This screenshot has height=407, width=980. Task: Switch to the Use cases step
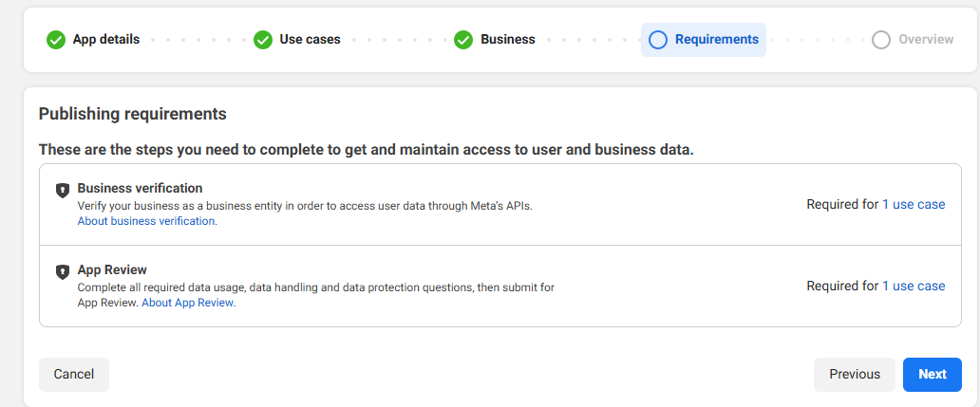pos(310,40)
